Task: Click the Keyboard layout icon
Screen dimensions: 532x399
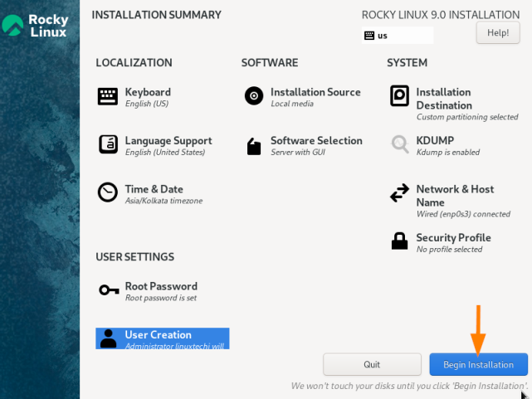Action: tap(108, 96)
